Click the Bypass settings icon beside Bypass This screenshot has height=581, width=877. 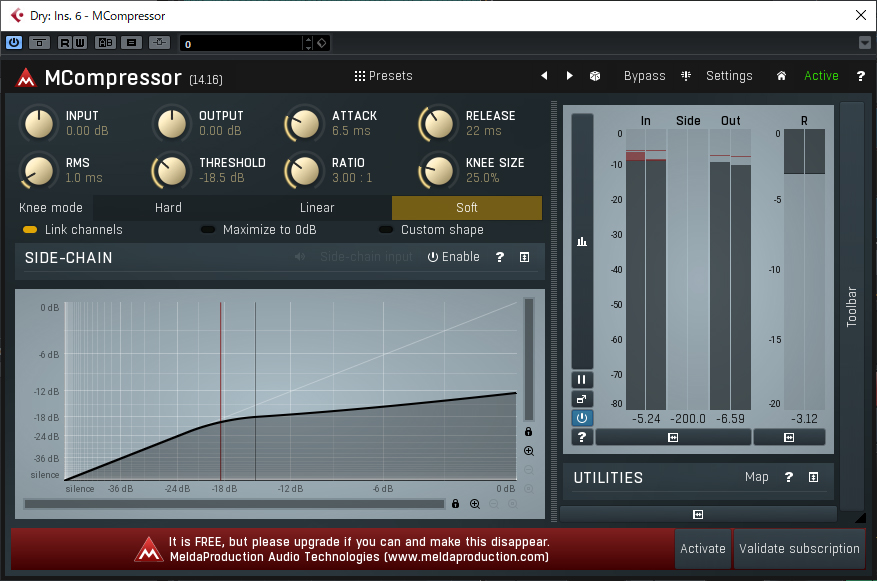686,75
